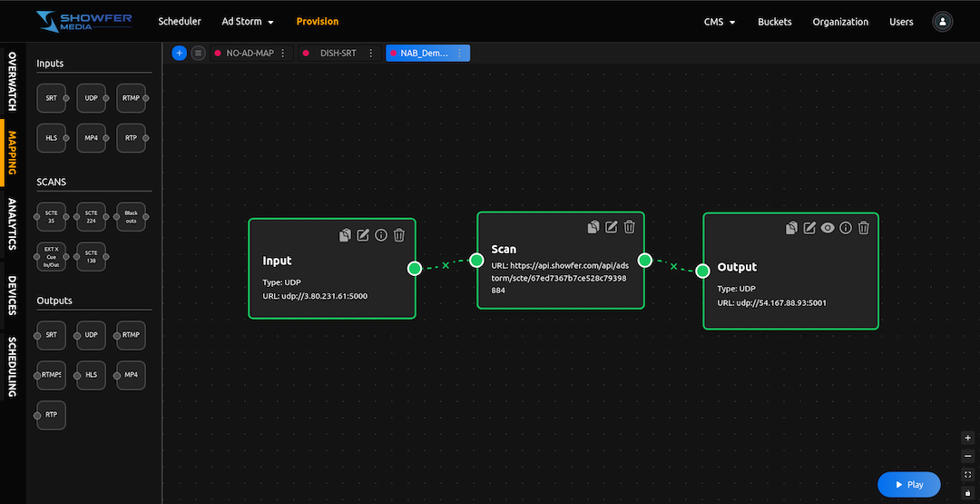Fit the canvas view to screen
This screenshot has height=504, width=980.
968,474
